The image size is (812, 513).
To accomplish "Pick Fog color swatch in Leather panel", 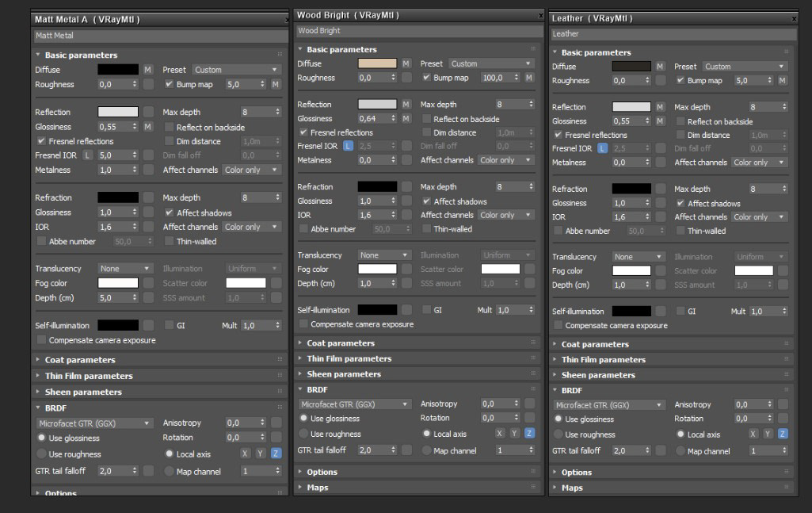I will click(x=631, y=270).
